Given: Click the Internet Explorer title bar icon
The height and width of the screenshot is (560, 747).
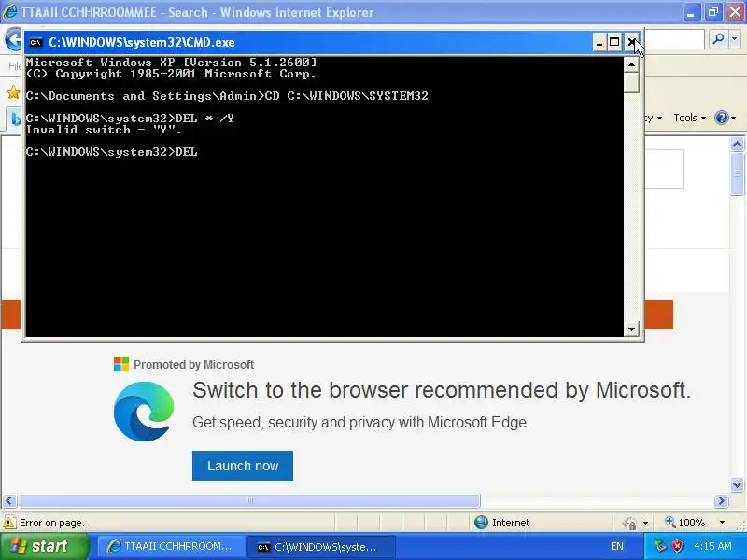Looking at the screenshot, I should tap(9, 12).
